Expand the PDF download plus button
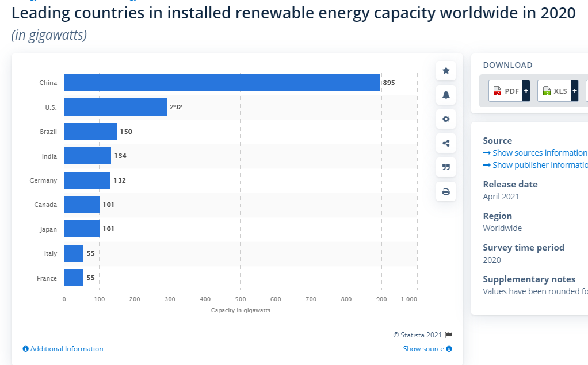This screenshot has width=588, height=365. tap(526, 91)
